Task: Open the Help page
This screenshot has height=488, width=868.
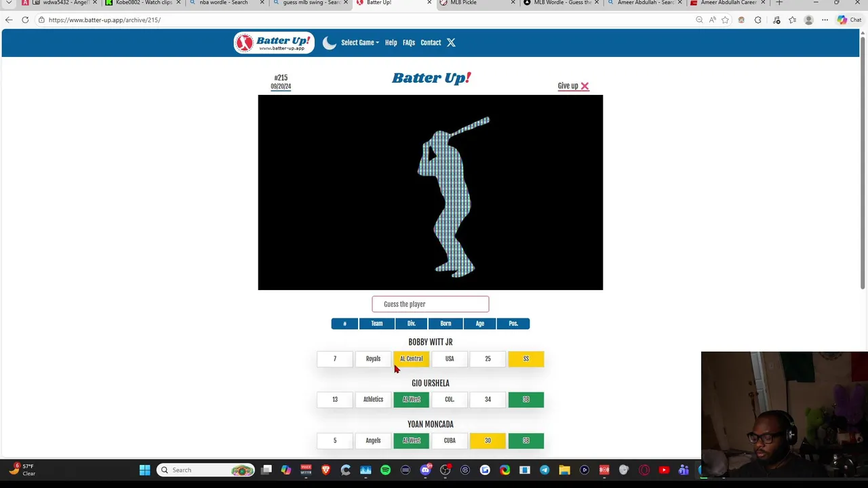Action: pos(391,43)
